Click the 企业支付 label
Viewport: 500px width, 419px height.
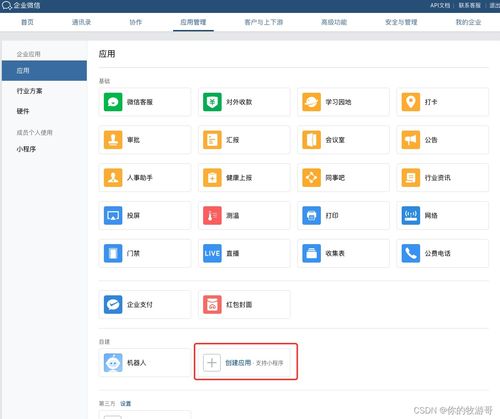point(140,305)
